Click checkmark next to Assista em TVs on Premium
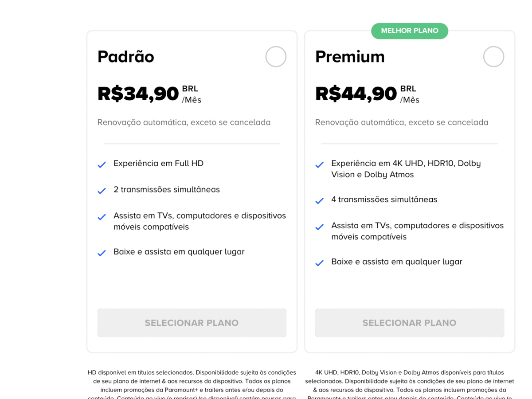 pos(319,227)
